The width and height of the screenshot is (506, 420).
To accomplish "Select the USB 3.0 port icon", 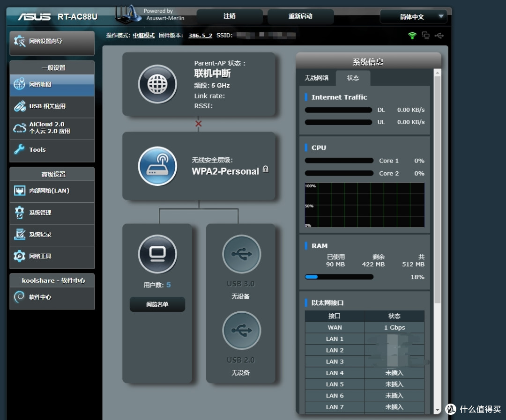I will click(241, 254).
